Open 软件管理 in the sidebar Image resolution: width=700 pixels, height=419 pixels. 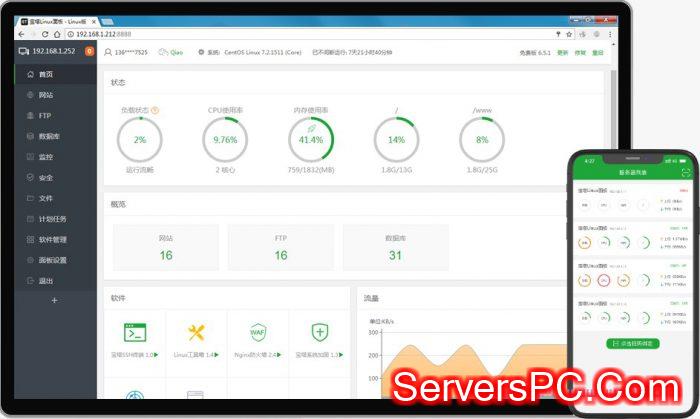coord(51,240)
